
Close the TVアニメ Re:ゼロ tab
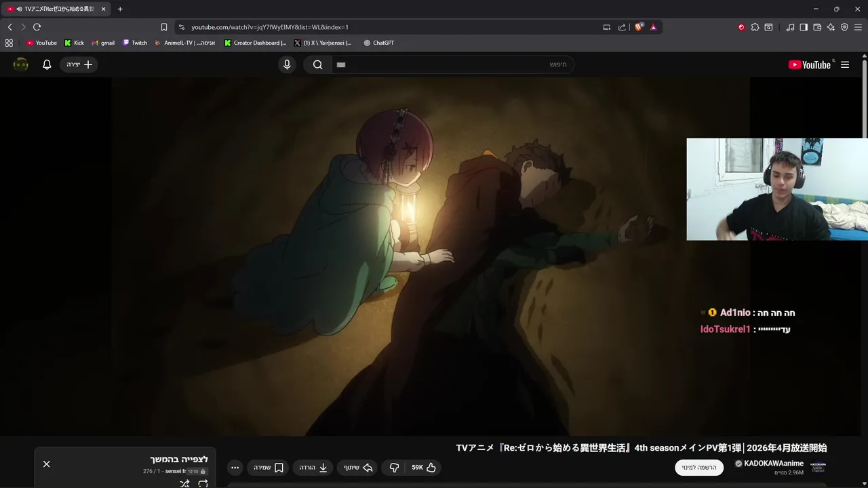pyautogui.click(x=104, y=9)
